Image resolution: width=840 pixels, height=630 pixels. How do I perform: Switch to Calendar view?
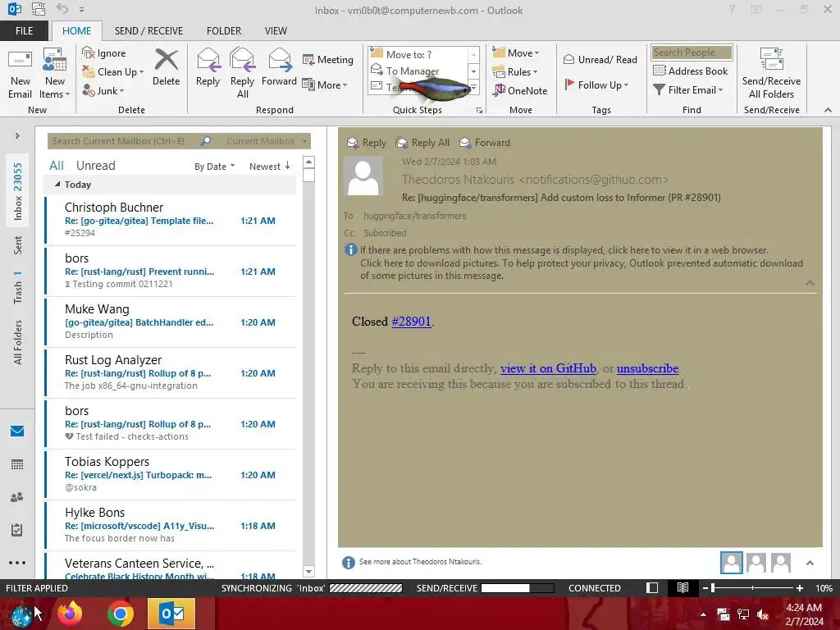pos(17,464)
